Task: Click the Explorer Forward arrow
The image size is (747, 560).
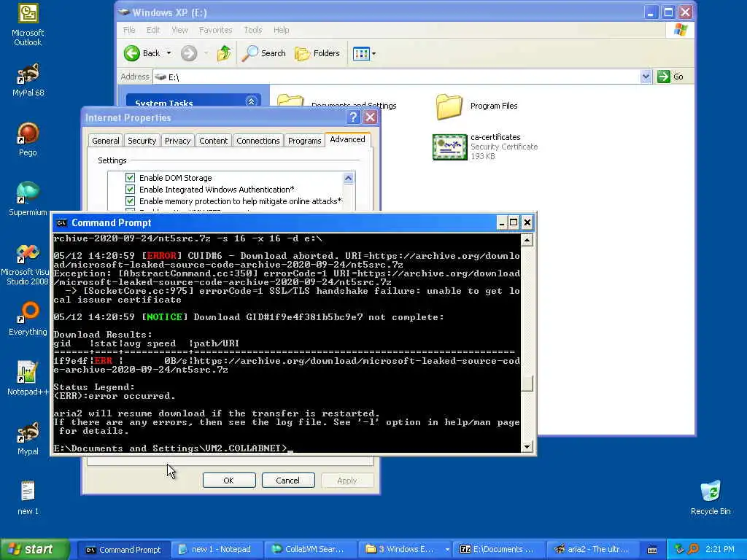Action: (189, 53)
